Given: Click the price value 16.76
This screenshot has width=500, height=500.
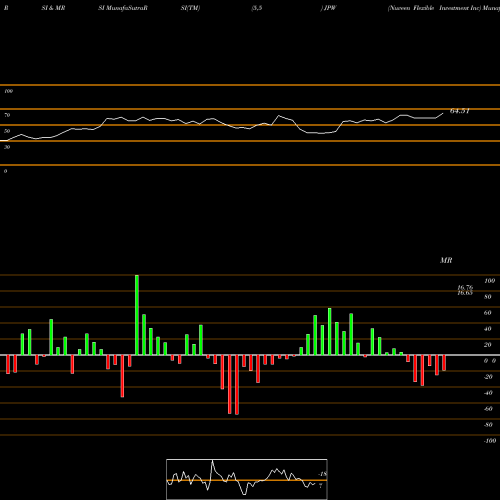Looking at the screenshot, I should coord(465,287).
